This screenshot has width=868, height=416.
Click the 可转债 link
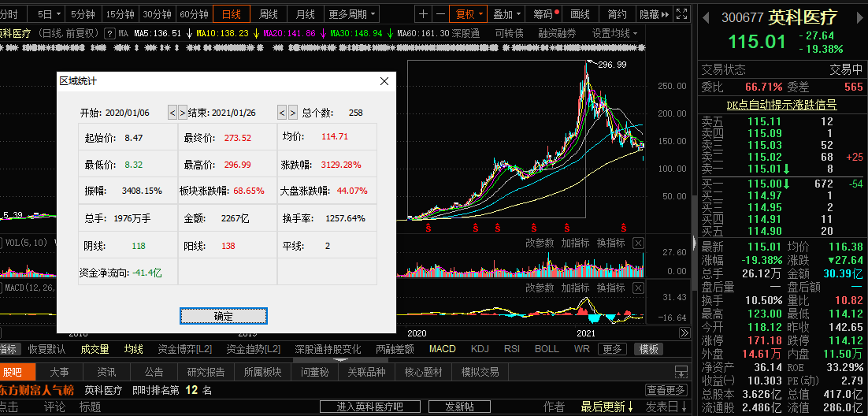click(x=510, y=33)
